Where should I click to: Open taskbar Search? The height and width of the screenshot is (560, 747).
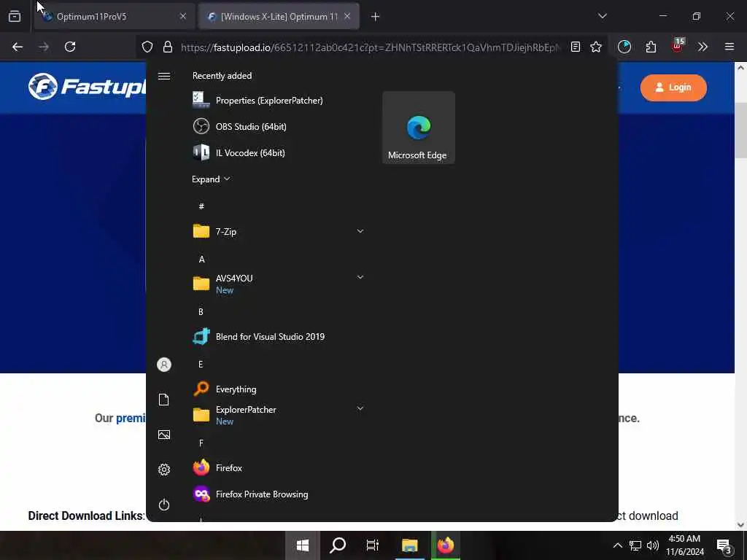pyautogui.click(x=338, y=545)
